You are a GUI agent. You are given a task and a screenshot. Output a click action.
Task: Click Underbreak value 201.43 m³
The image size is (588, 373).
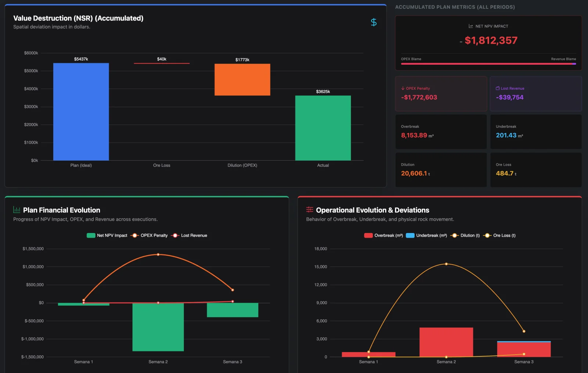[509, 135]
